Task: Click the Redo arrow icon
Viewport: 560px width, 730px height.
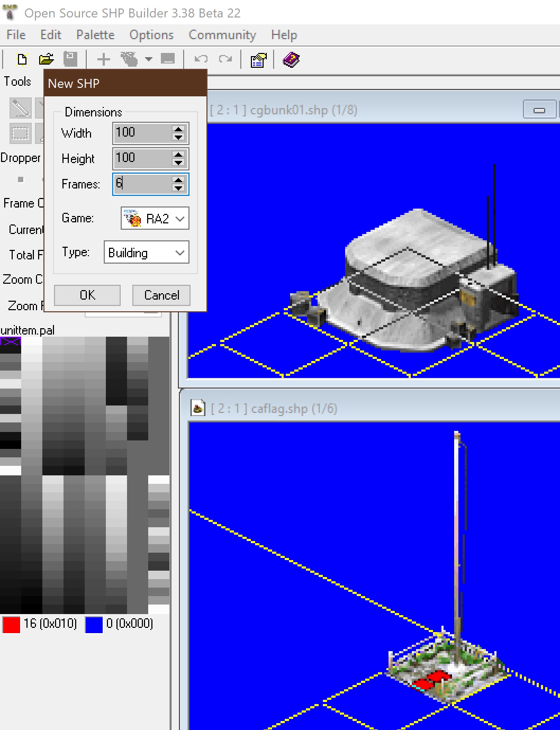Action: (x=225, y=59)
